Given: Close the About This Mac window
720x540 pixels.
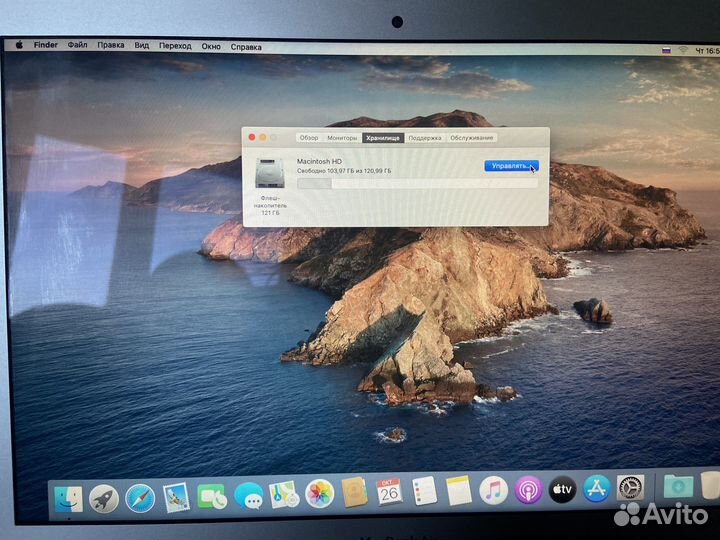Looking at the screenshot, I should (252, 137).
